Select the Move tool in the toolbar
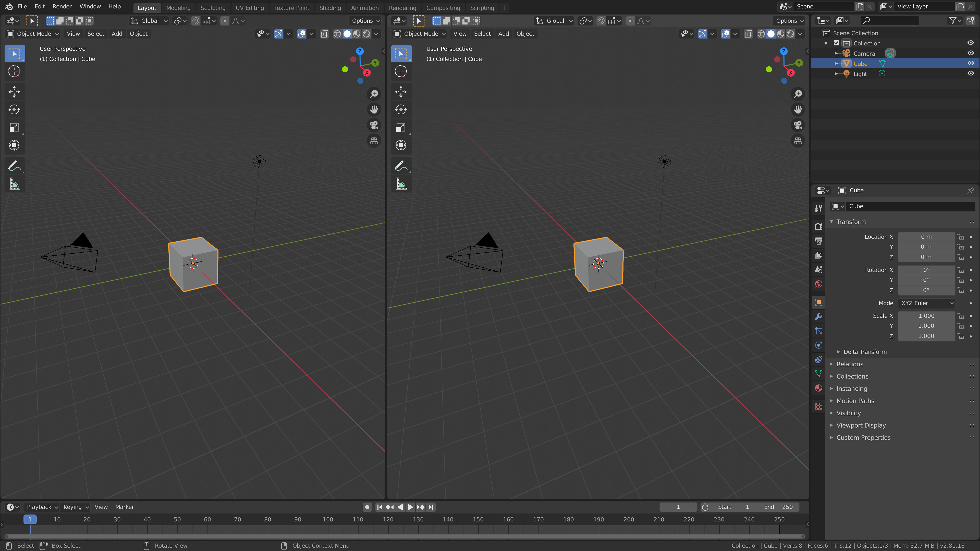Image resolution: width=980 pixels, height=551 pixels. tap(15, 92)
